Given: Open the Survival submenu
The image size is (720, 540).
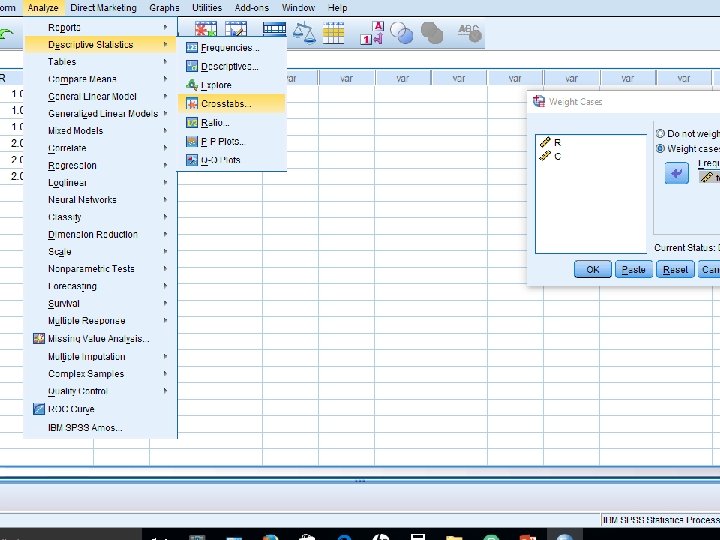Looking at the screenshot, I should (100, 304).
